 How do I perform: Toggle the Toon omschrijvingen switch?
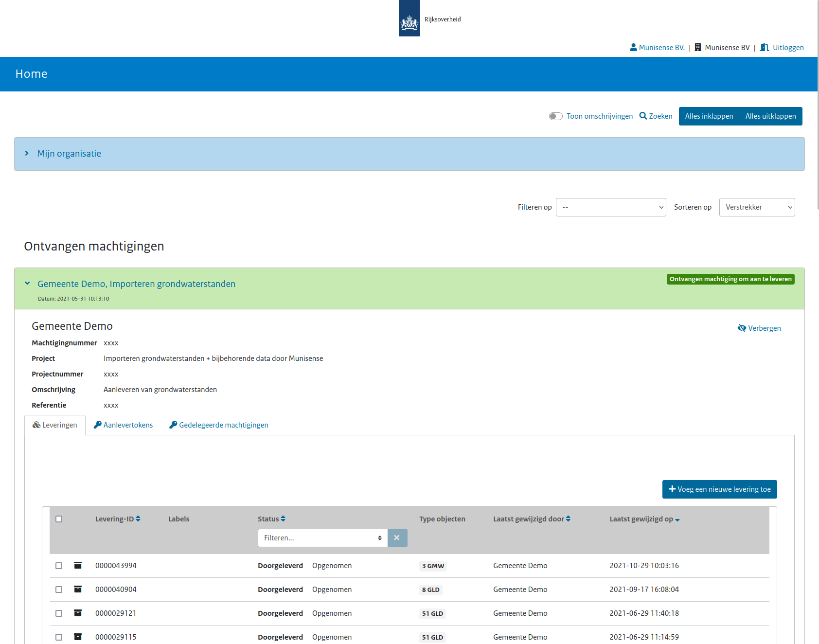(555, 116)
